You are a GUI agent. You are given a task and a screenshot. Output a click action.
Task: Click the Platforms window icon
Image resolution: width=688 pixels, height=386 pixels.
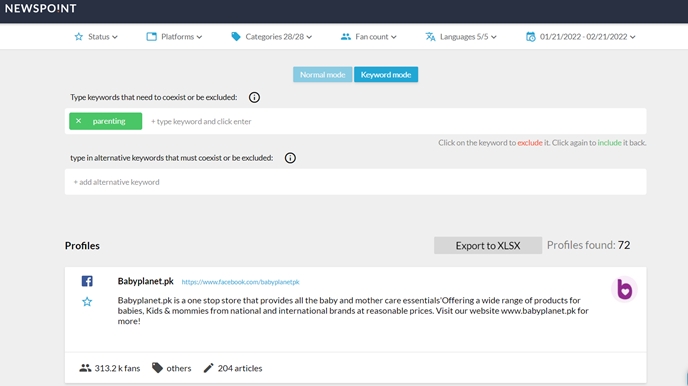(x=151, y=37)
